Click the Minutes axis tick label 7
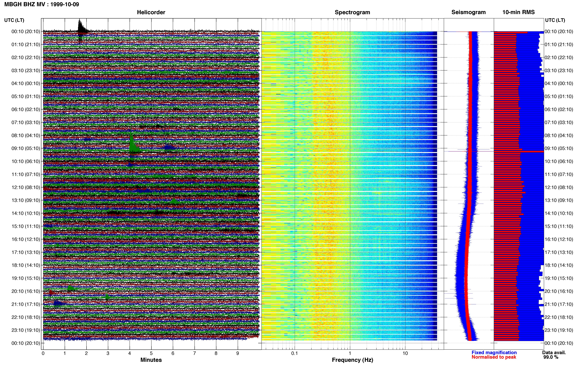This screenshot has width=588, height=368. 195,353
